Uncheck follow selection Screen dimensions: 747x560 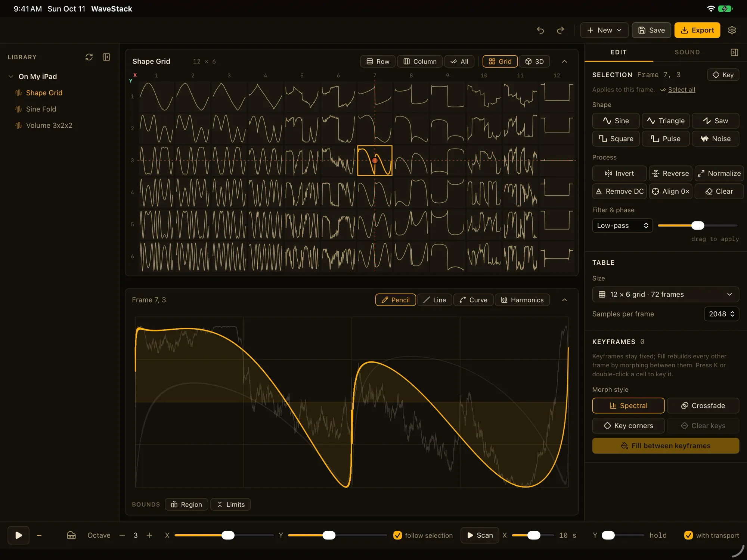click(x=398, y=535)
